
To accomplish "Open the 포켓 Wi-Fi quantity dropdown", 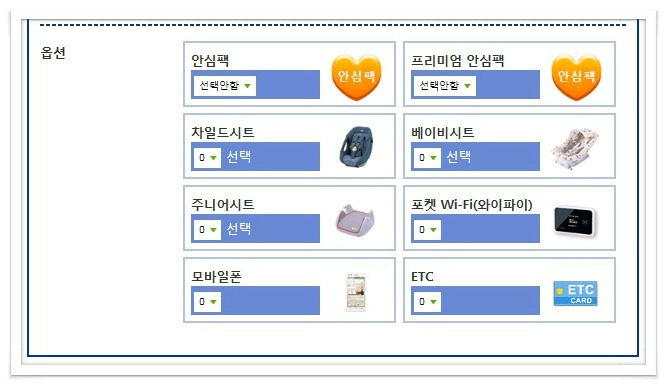I will coord(427,229).
